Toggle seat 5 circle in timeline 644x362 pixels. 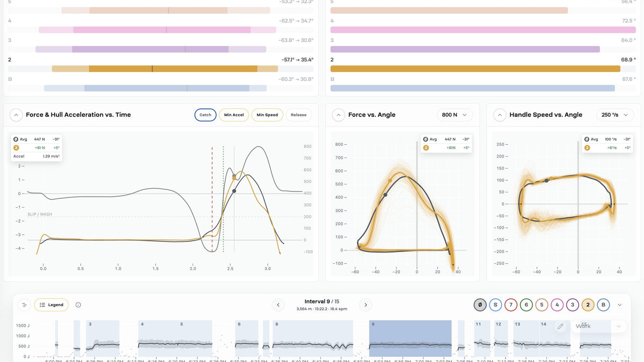pos(541,305)
